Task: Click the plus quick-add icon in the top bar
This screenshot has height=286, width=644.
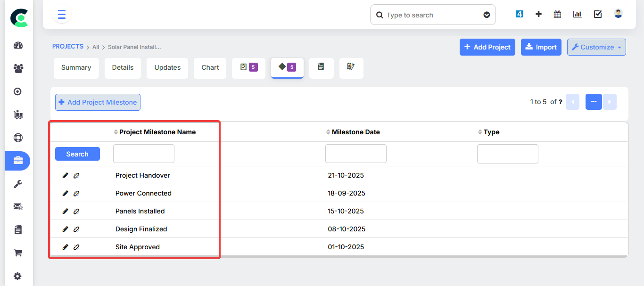Action: pyautogui.click(x=538, y=14)
